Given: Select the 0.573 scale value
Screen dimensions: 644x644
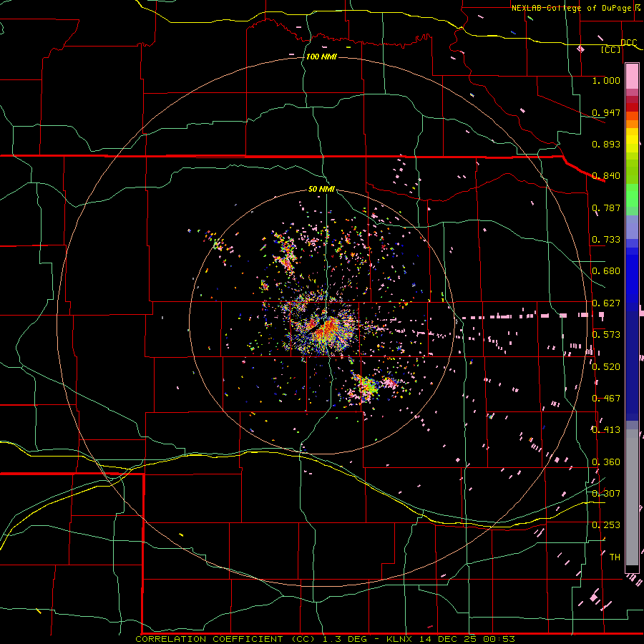Looking at the screenshot, I should [x=606, y=335].
